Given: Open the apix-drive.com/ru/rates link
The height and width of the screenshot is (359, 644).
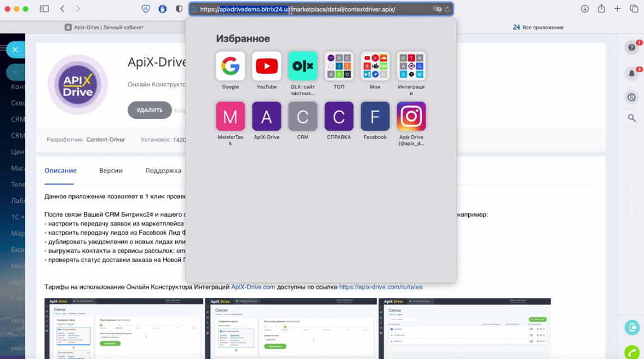Looking at the screenshot, I should (x=381, y=287).
